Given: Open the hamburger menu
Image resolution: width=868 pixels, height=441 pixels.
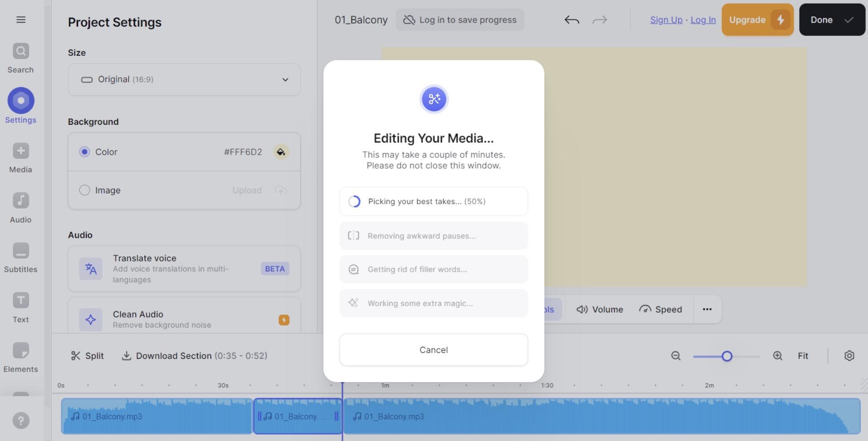Looking at the screenshot, I should (21, 20).
